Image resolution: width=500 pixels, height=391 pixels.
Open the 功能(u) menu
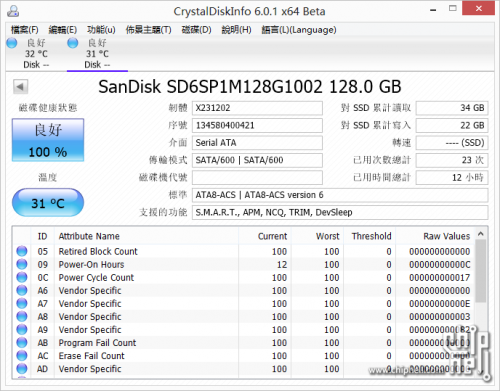pyautogui.click(x=101, y=30)
